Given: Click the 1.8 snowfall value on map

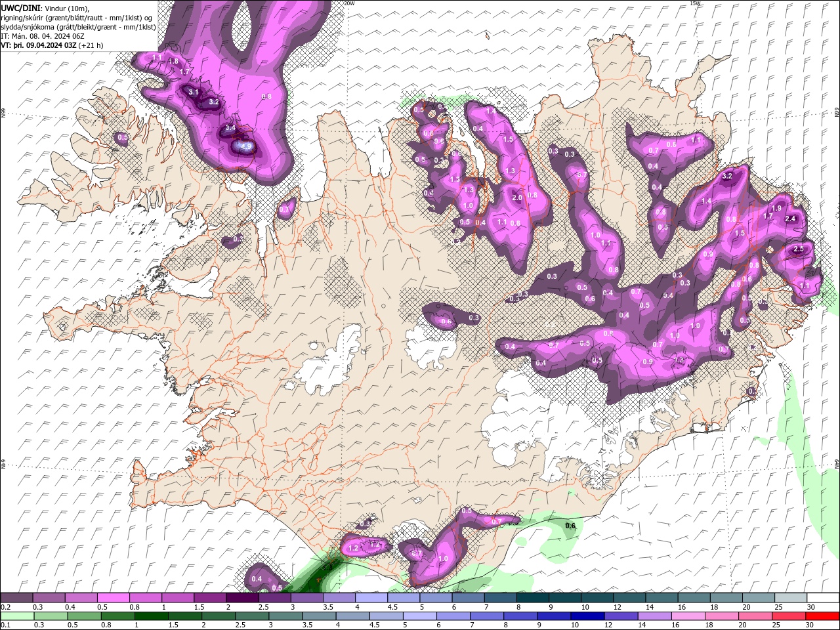Looking at the screenshot, I should click(x=173, y=61).
